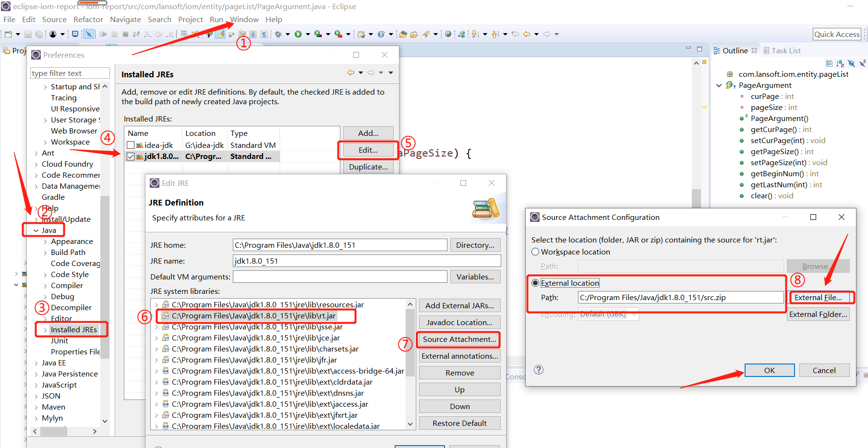
Task: Click the Open Type toolbar icon
Action: (403, 34)
